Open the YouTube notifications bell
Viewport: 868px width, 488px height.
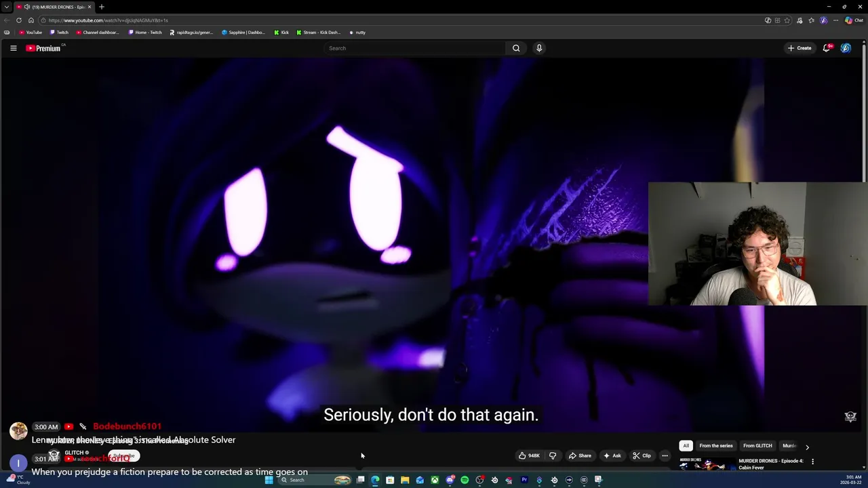coord(827,48)
